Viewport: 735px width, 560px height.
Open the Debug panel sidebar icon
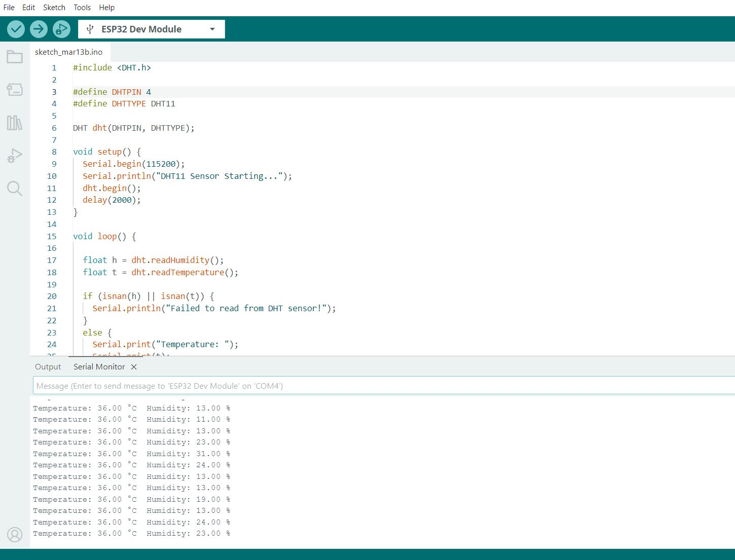[x=15, y=156]
